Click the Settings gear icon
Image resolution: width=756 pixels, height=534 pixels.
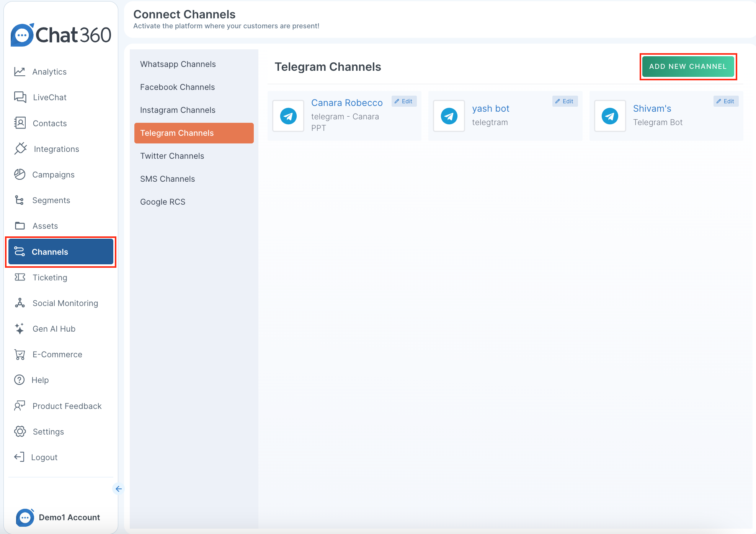coord(20,431)
